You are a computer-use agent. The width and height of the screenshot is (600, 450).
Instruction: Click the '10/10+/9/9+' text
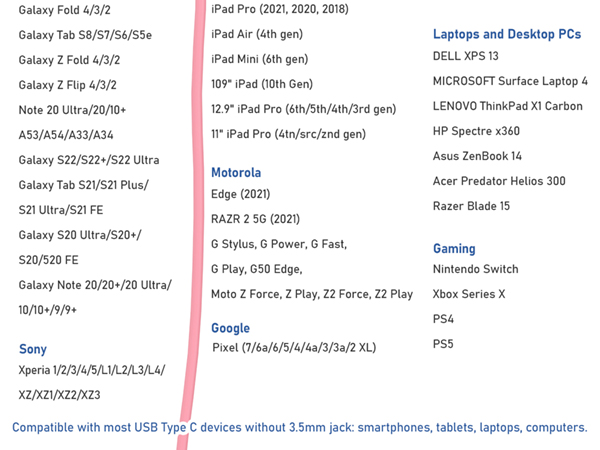(47, 310)
